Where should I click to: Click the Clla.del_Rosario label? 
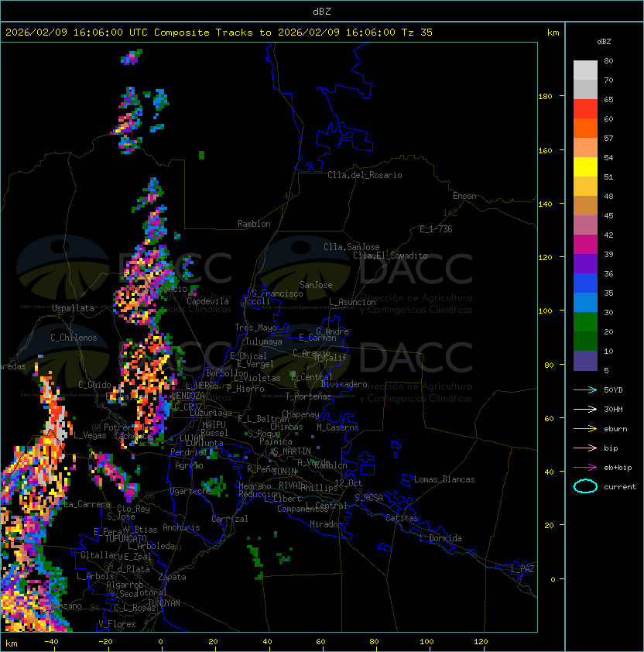tap(365, 175)
